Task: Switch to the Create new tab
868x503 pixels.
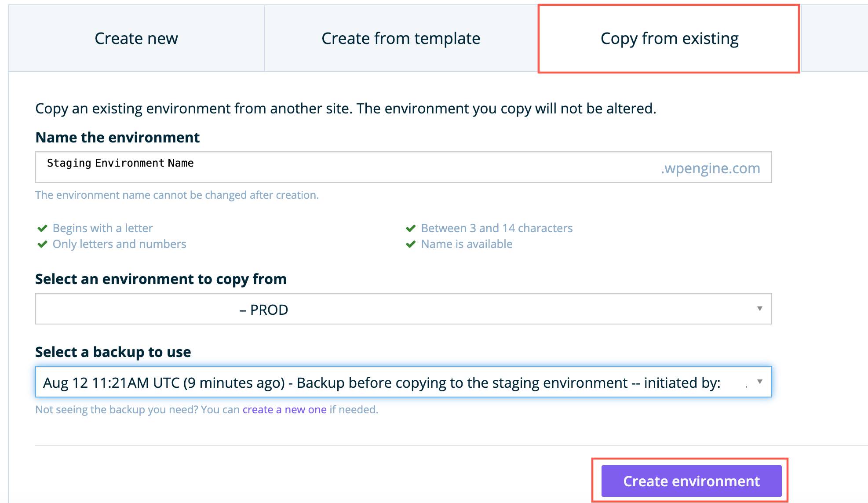Action: coord(135,38)
